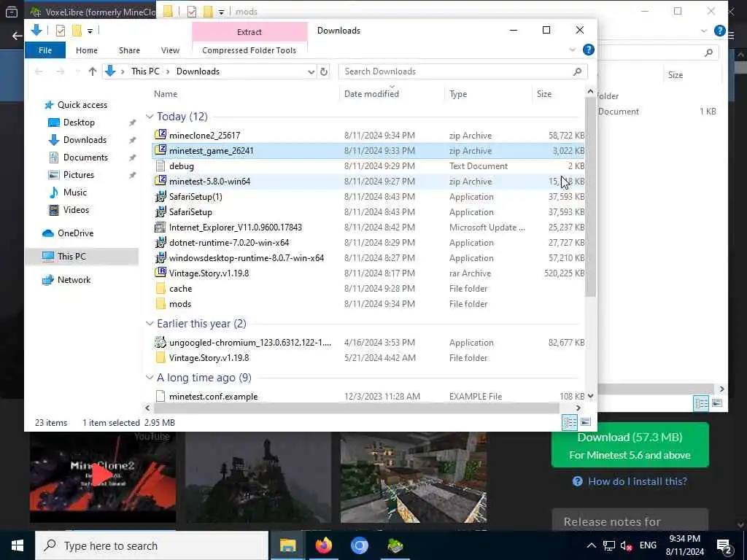
Task: Click the horizontal scrollbar of the file list
Action: pyautogui.click(x=356, y=408)
